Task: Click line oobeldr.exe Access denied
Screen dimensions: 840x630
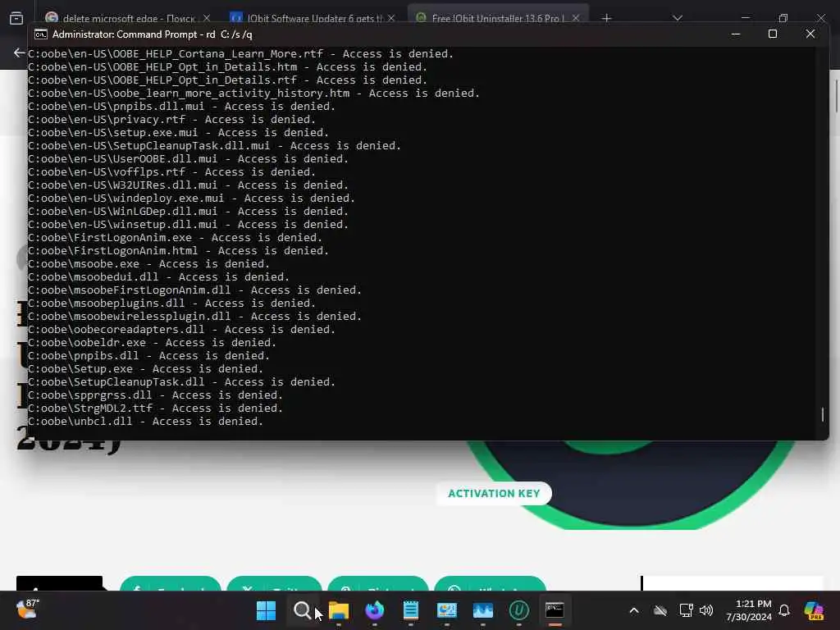Action: tap(152, 343)
